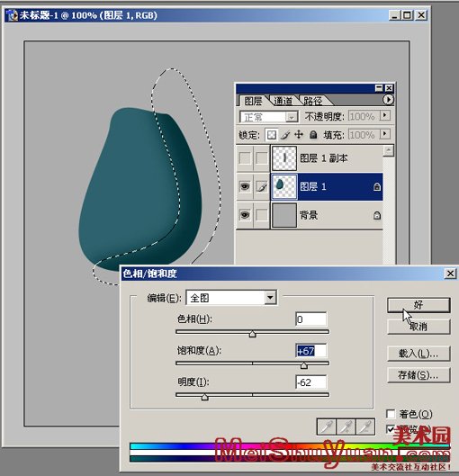The height and width of the screenshot is (476, 459).
Task: Expand the 不透明度 opacity arrow
Action: click(385, 115)
